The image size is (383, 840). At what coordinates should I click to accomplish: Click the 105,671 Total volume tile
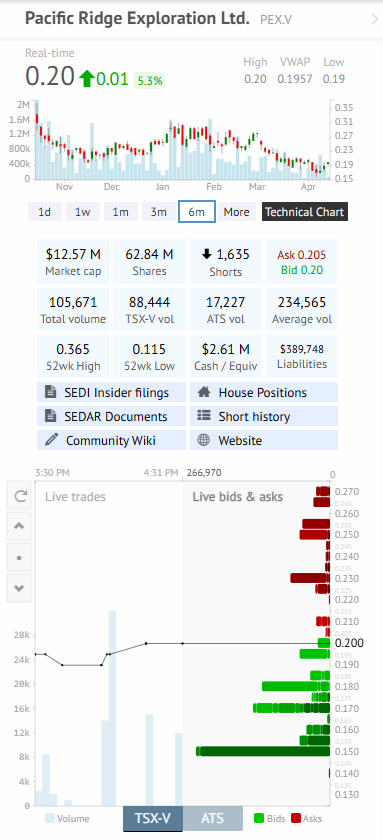pos(73,310)
